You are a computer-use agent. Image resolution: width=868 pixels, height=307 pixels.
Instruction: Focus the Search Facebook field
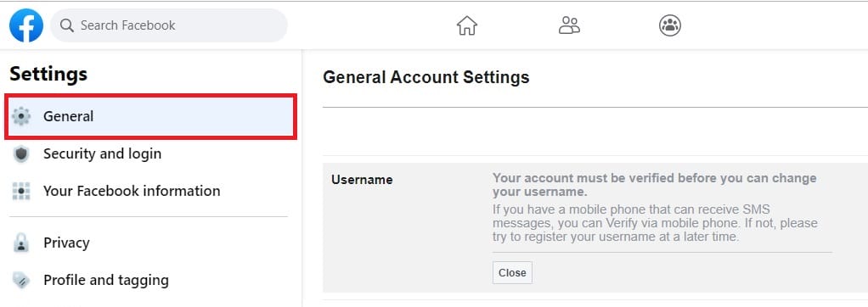[169, 25]
